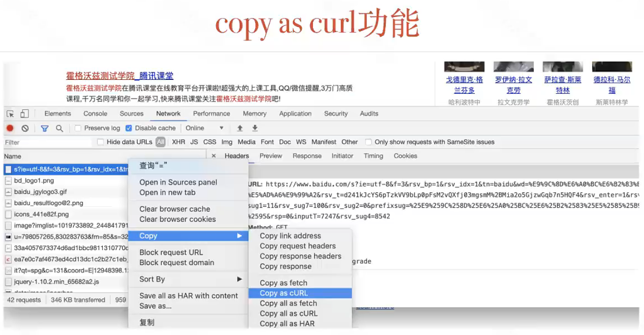
Task: Filter requests by XHR type
Action: point(178,142)
